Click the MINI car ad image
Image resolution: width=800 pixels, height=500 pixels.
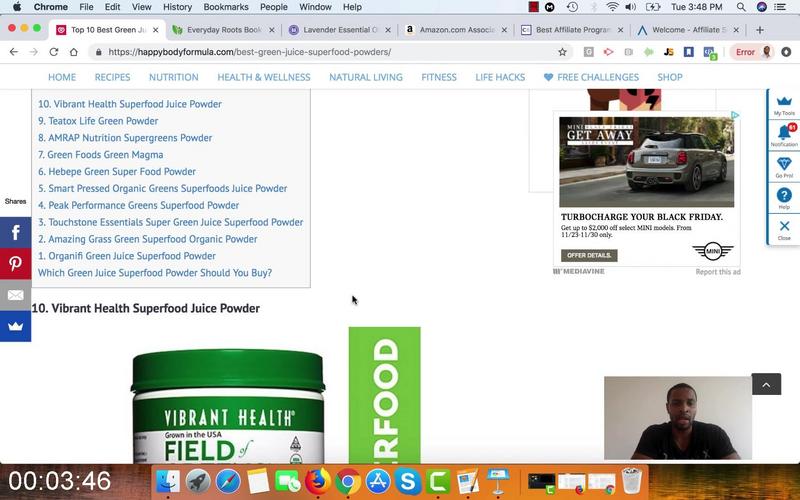pyautogui.click(x=646, y=162)
